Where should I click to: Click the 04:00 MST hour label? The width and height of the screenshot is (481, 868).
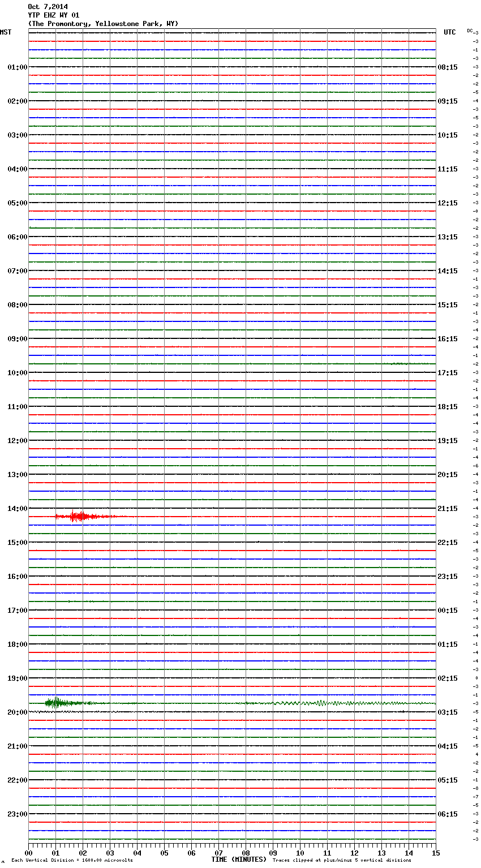pyautogui.click(x=17, y=169)
